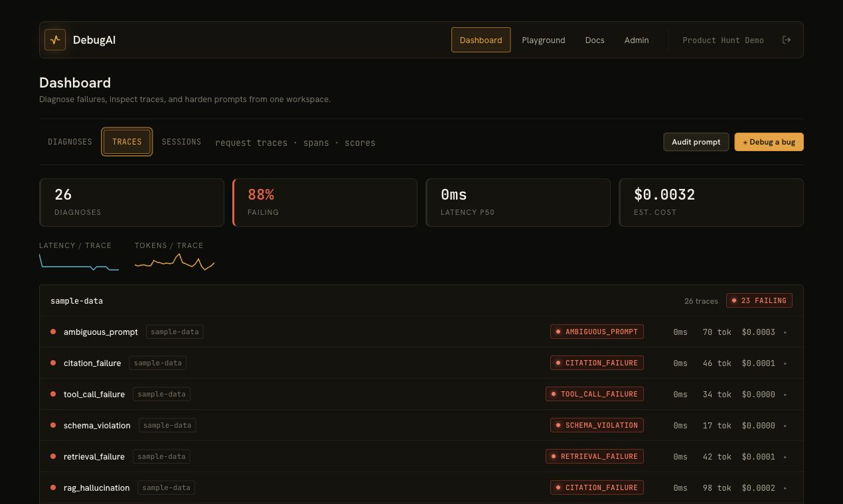Viewport: 843px width, 504px height.
Task: Click the $0.0003 cost value
Action: coord(759,332)
